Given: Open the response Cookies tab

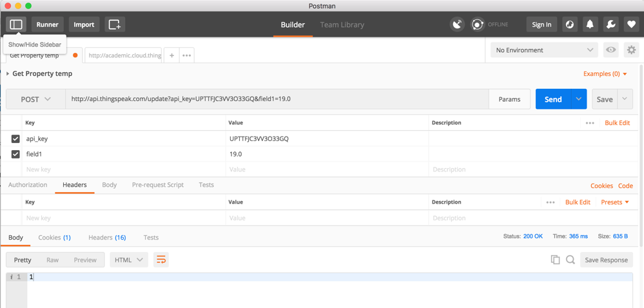Looking at the screenshot, I should (54, 238).
